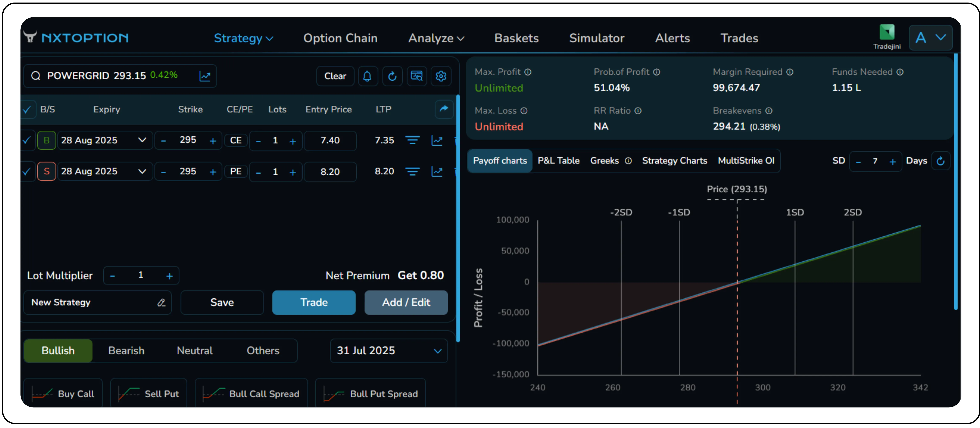This screenshot has height=428, width=980.
Task: Increase lot multiplier using the plus stepper
Action: pyautogui.click(x=169, y=275)
